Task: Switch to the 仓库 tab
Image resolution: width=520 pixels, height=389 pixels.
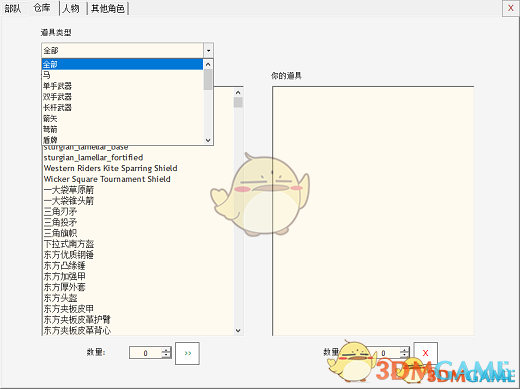Action: pos(42,8)
